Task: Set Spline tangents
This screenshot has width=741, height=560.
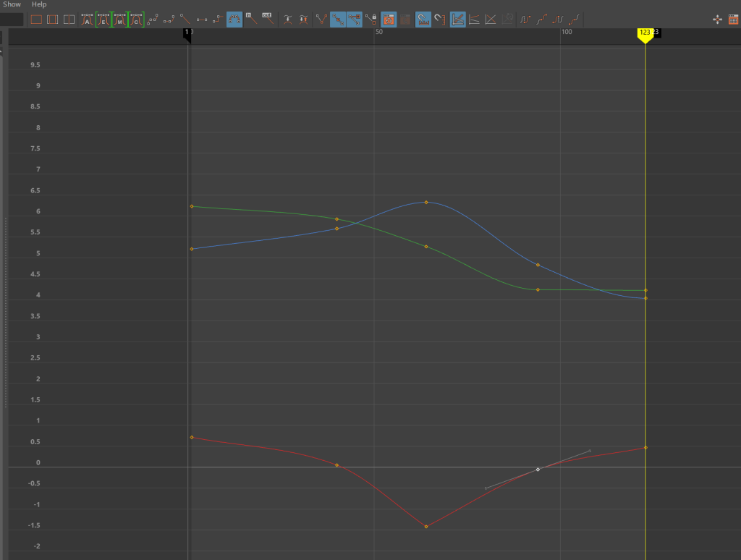Action: click(x=153, y=20)
